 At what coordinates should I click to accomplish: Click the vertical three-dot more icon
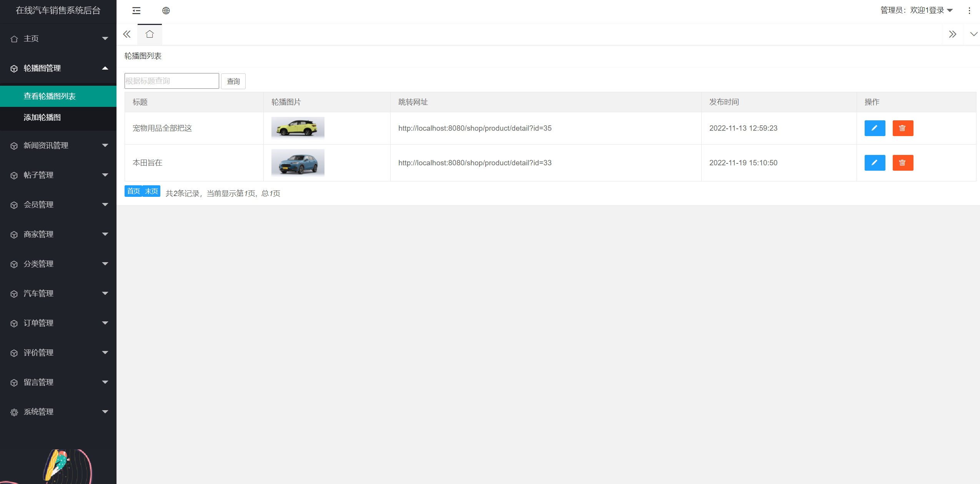point(969,11)
